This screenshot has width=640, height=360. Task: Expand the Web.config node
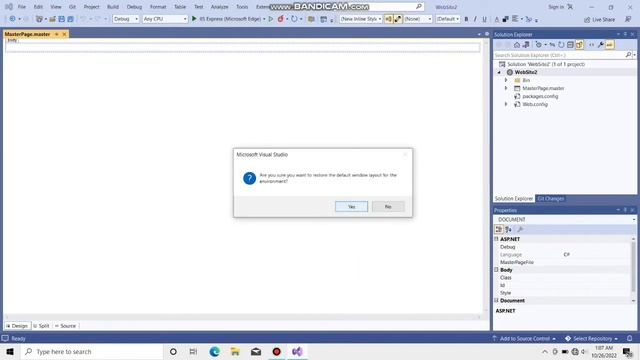pyautogui.click(x=506, y=104)
